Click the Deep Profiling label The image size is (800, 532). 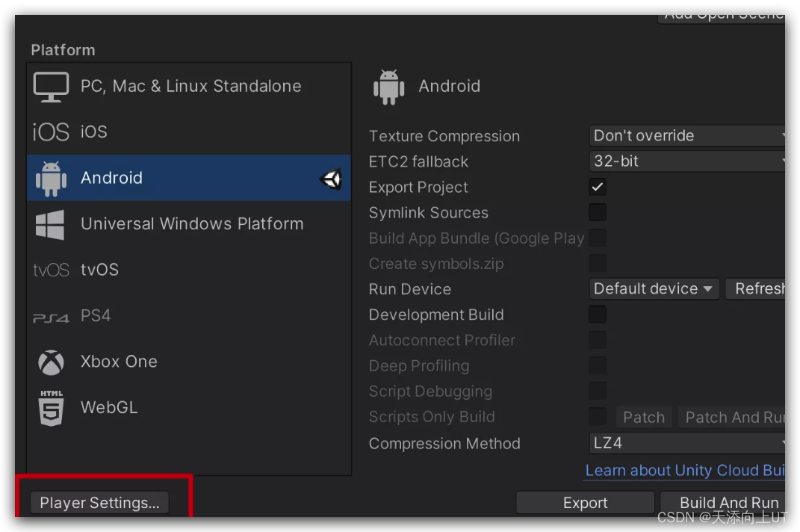pyautogui.click(x=419, y=366)
